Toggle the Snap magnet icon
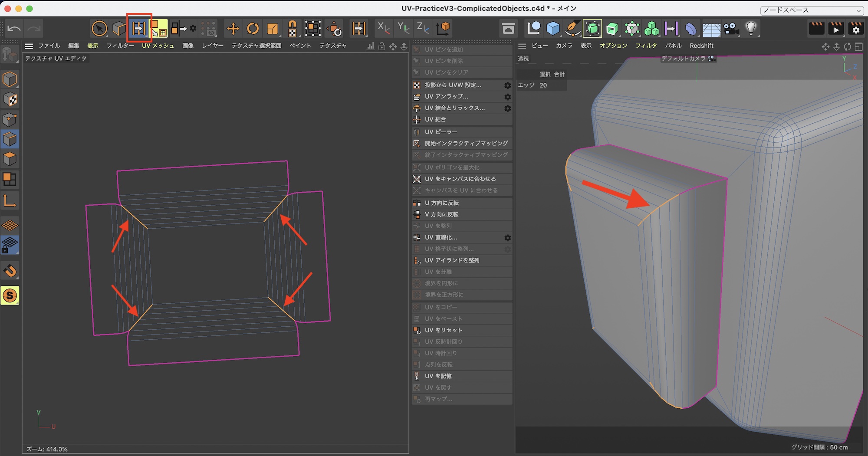 click(x=10, y=271)
